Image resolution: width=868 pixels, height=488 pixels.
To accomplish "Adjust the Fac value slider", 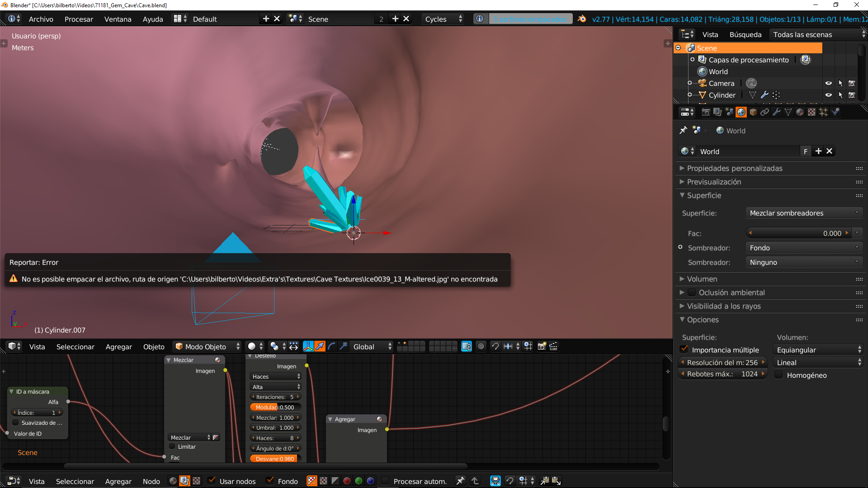I will coord(798,233).
